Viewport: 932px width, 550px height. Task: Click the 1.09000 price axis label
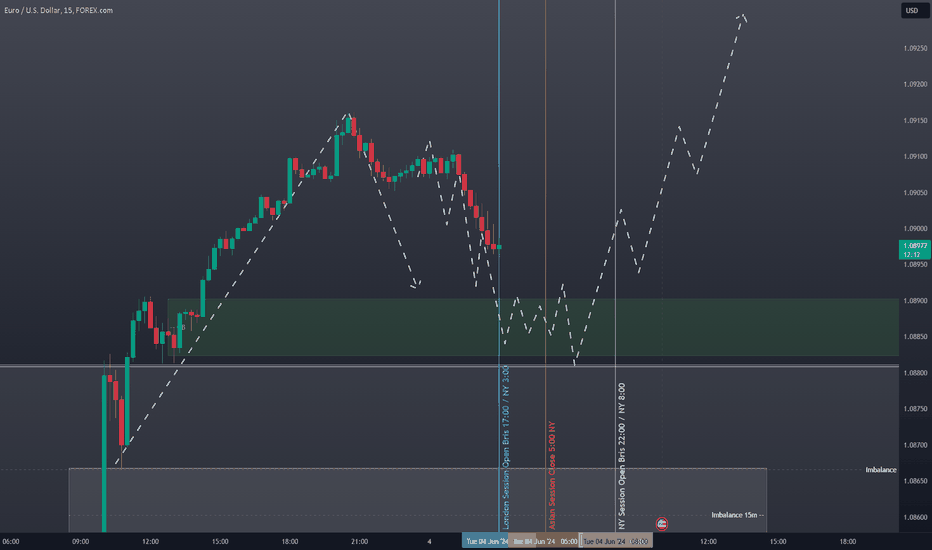tap(915, 228)
